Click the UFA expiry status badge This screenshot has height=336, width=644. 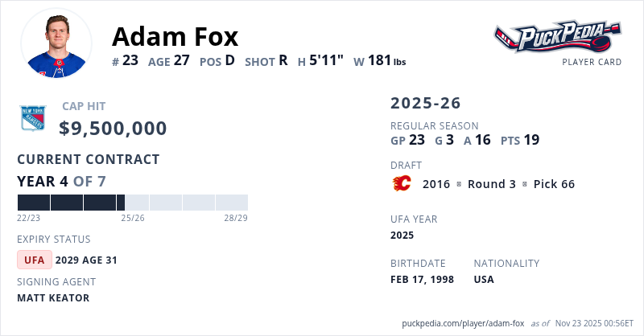coord(35,260)
